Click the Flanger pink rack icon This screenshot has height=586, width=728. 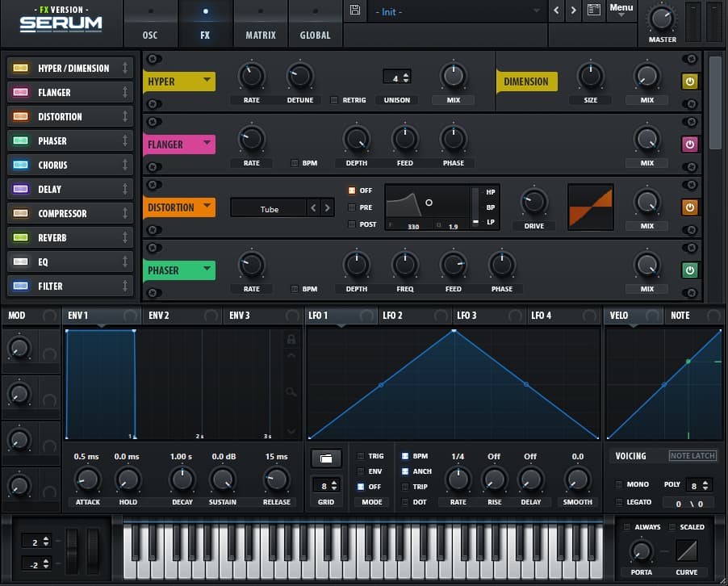pyautogui.click(x=20, y=92)
